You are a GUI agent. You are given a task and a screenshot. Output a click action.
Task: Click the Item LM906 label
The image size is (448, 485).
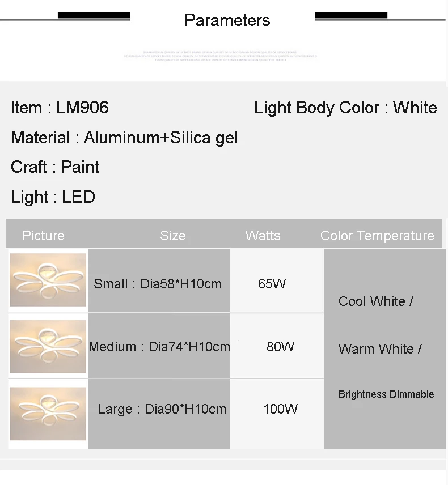pos(60,107)
